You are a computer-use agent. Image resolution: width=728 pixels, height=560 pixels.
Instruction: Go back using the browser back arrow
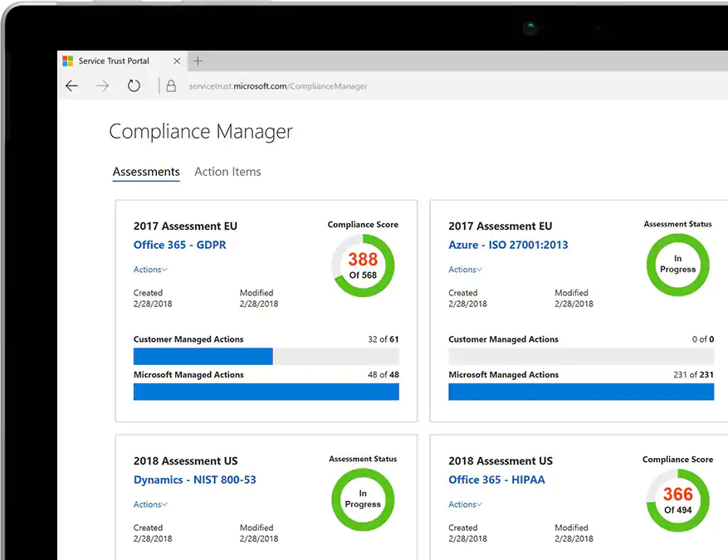point(72,85)
